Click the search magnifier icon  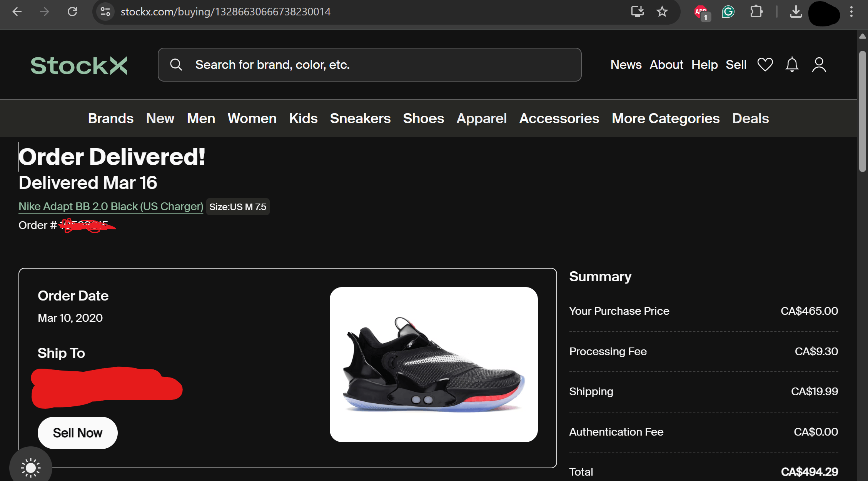point(176,65)
